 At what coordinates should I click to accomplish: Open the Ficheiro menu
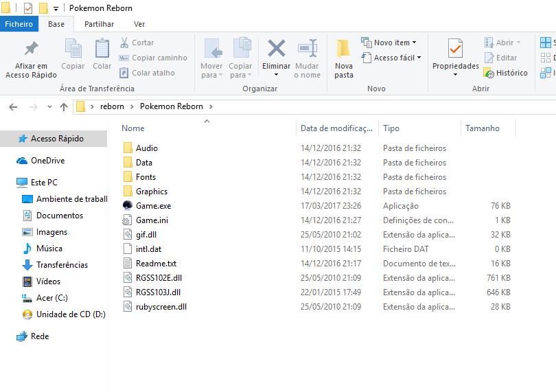click(x=19, y=24)
